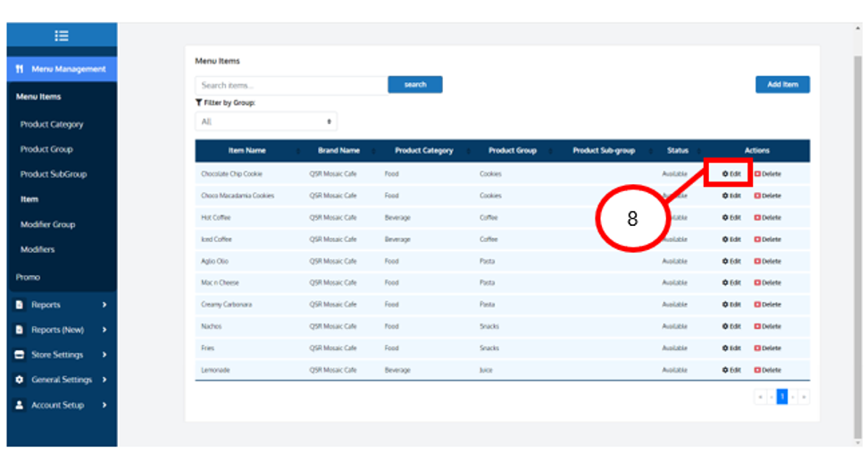Open Product Category in sidebar
The height and width of the screenshot is (461, 868).
52,124
